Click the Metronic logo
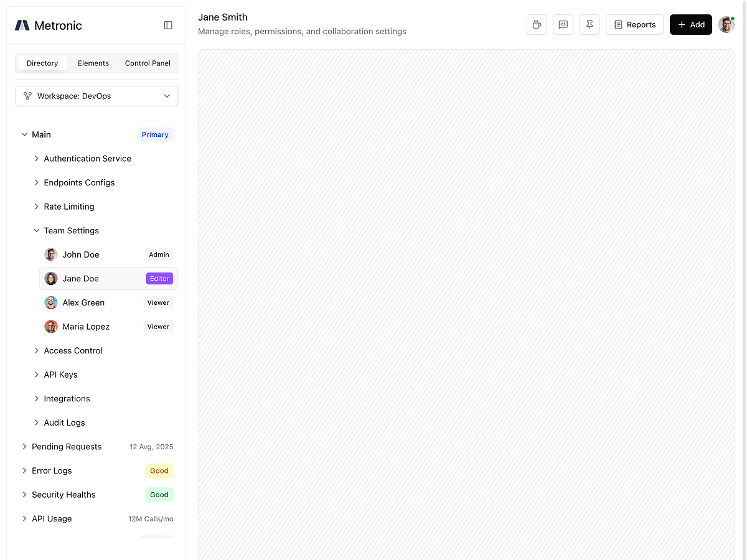Image resolution: width=747 pixels, height=560 pixels. [x=49, y=26]
